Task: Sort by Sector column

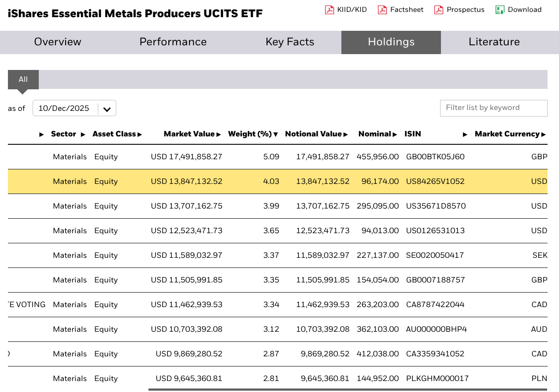Action: tap(68, 134)
